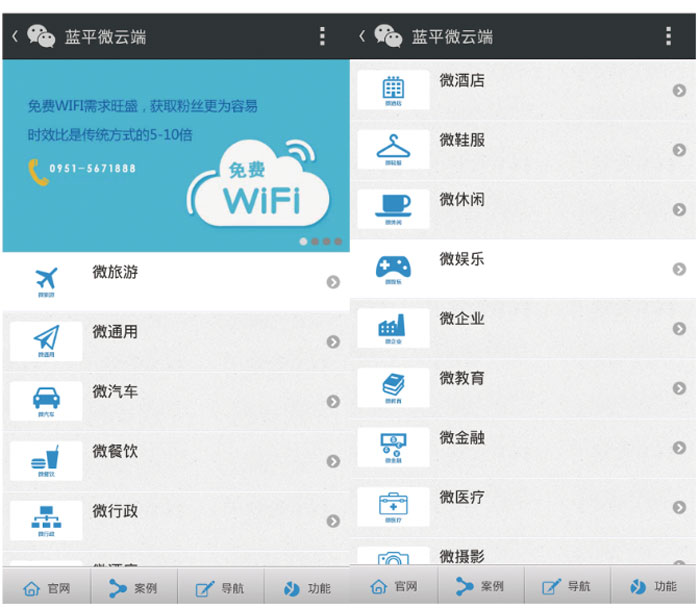The height and width of the screenshot is (608, 700).
Task: Select the gamepad icon for 微娱乐
Action: (393, 268)
